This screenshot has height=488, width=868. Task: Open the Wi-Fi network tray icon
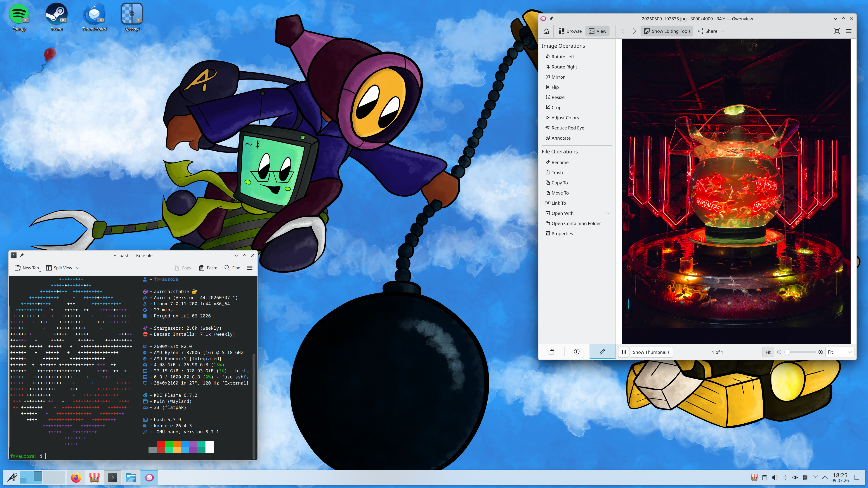(815, 478)
